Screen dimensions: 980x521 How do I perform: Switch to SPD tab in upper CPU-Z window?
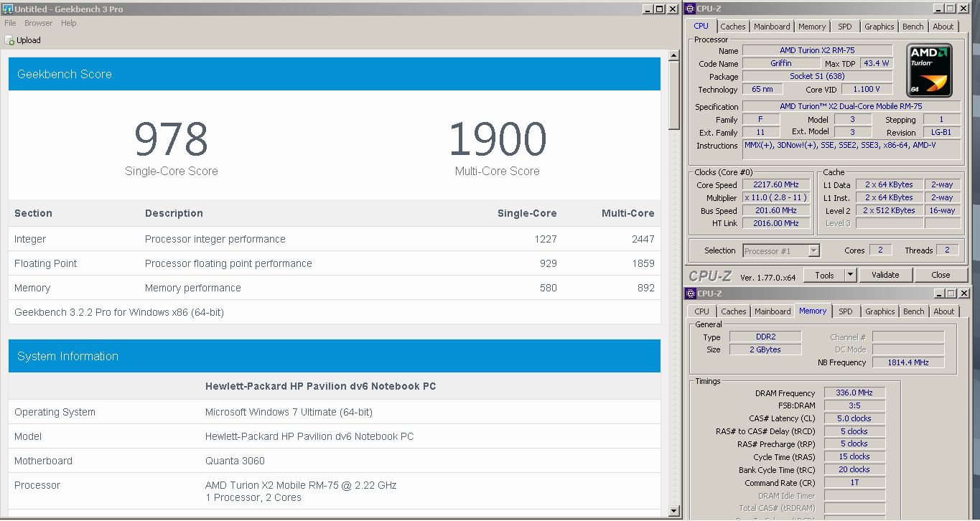[x=845, y=27]
